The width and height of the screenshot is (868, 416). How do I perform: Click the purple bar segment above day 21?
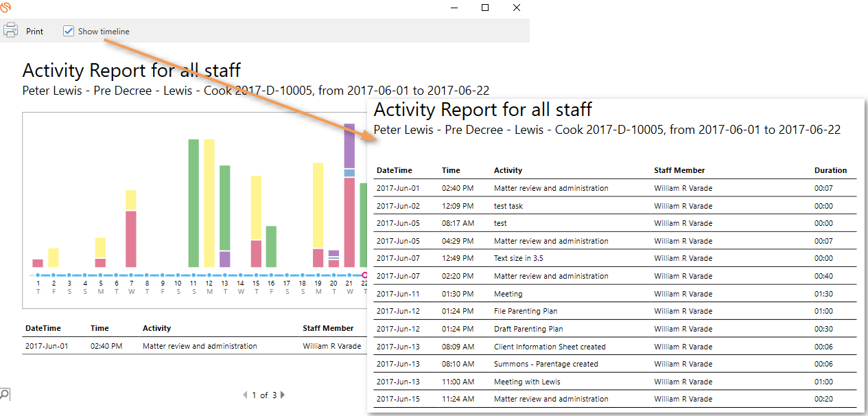349,146
